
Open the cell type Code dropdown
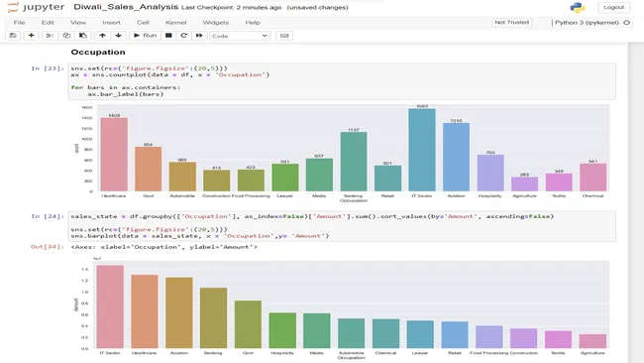click(240, 36)
